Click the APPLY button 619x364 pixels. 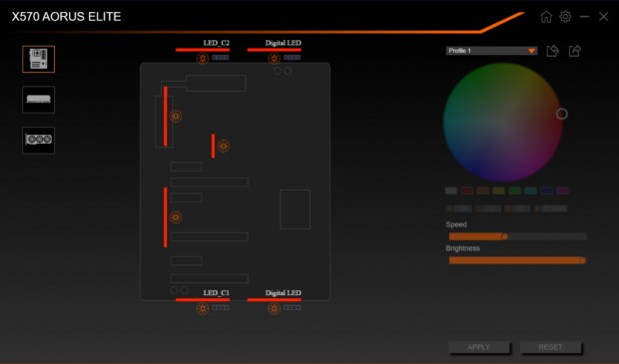click(479, 347)
